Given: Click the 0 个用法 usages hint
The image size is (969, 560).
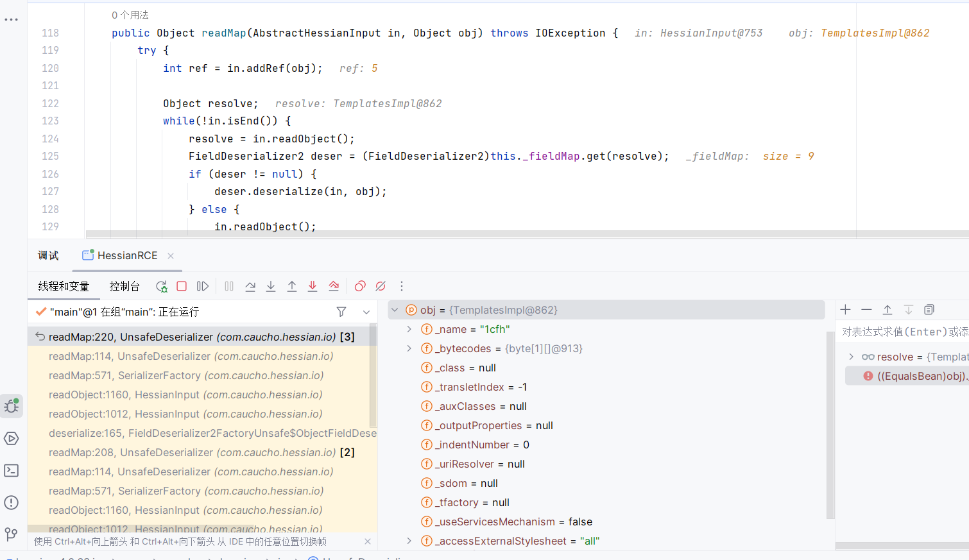Looking at the screenshot, I should (x=130, y=15).
